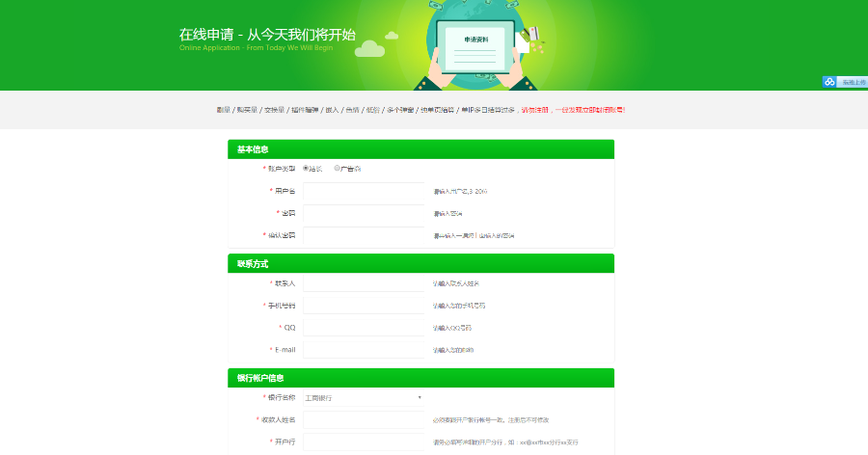Screen dimensions: 868x455
Task: Click the 开户行 bank branch field
Action: (x=364, y=442)
